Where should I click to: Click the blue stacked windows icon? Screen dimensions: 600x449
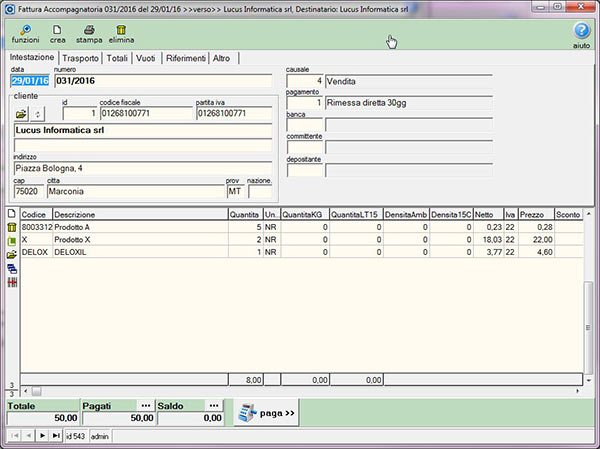tap(12, 268)
